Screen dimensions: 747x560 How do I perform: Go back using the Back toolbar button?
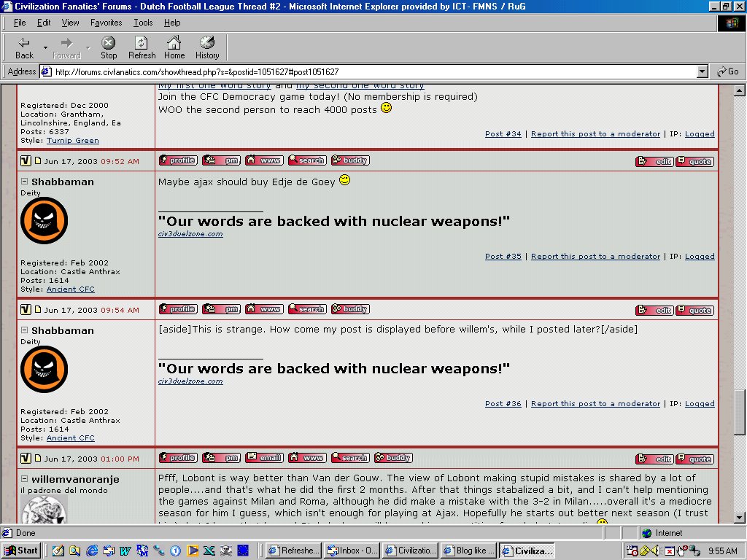point(24,48)
